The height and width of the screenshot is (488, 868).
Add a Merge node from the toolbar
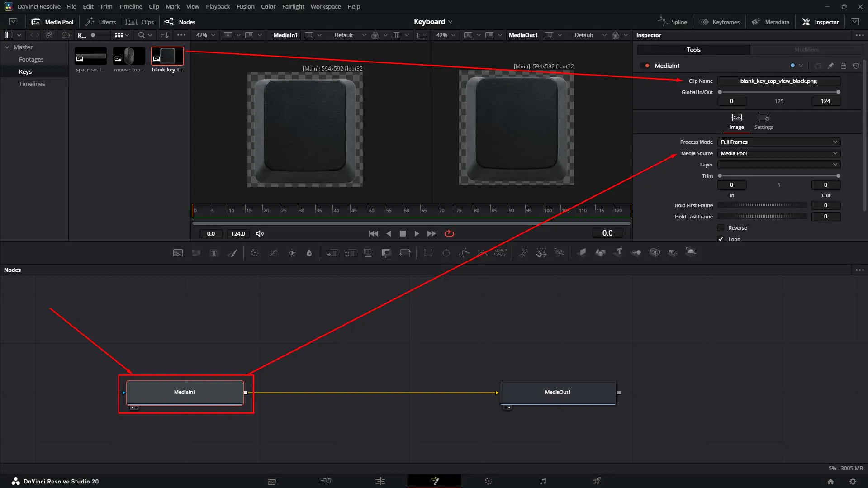pyautogui.click(x=332, y=253)
